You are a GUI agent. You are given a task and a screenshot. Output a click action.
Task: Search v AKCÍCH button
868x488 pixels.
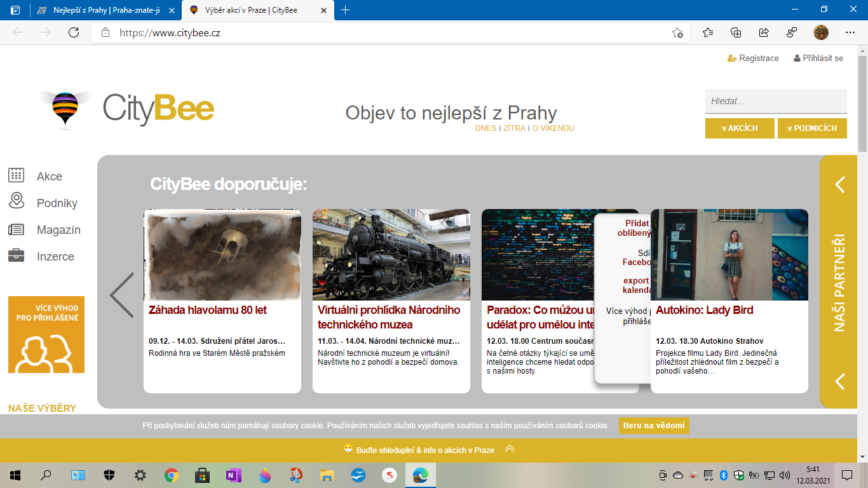click(740, 128)
